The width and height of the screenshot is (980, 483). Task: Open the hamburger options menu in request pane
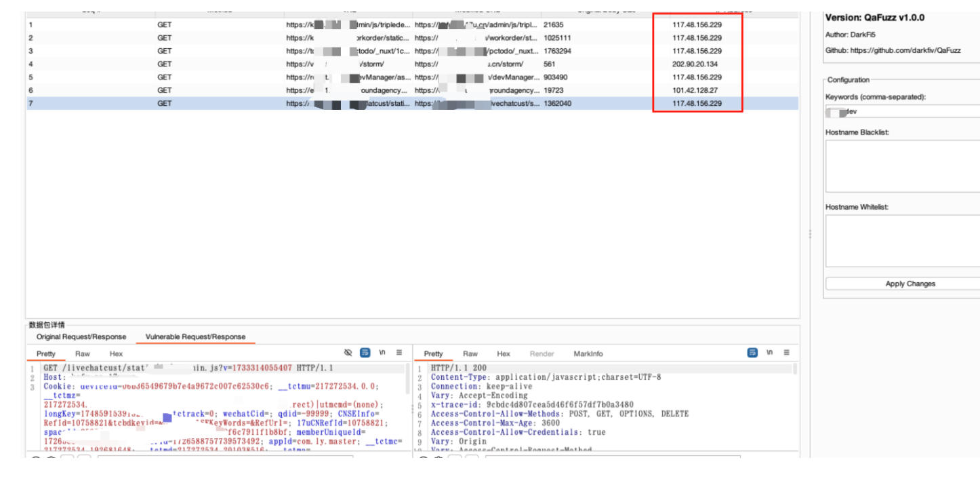[399, 353]
